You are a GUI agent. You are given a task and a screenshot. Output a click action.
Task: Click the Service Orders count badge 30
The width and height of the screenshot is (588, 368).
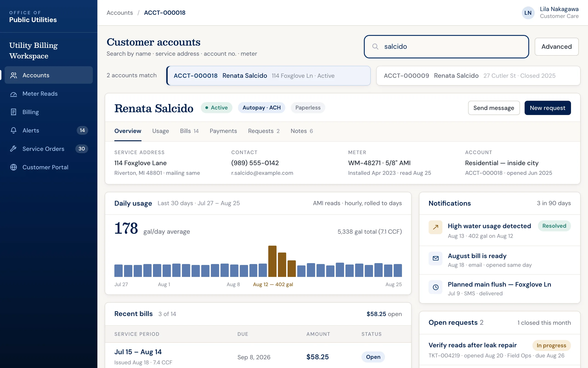[82, 149]
